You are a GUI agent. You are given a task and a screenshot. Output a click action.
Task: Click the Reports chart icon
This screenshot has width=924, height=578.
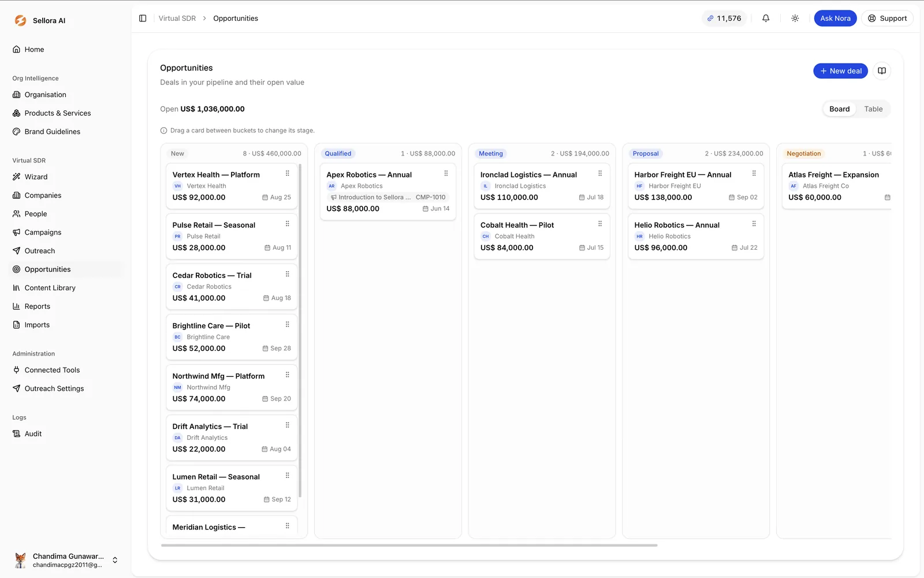coord(17,306)
